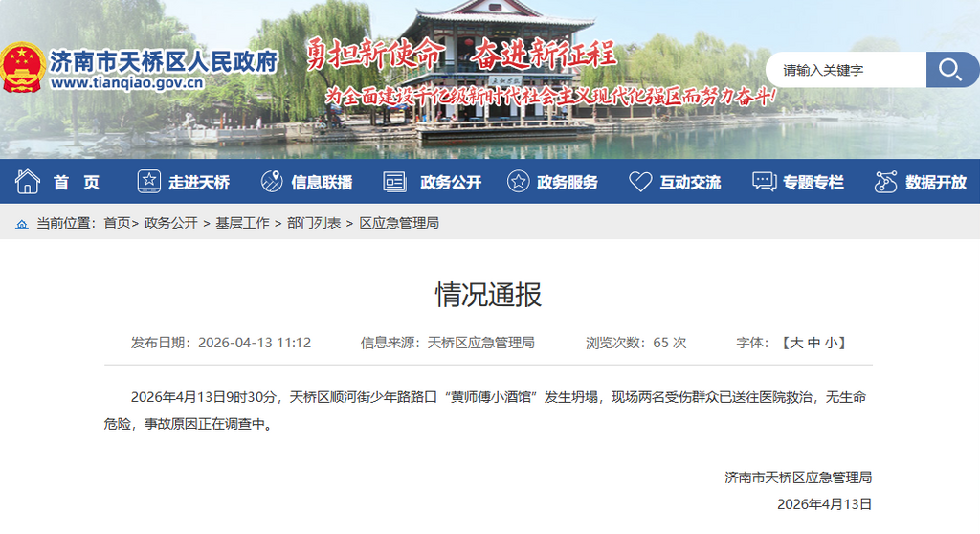Open the 数据开放 menu item
980x534 pixels.
[936, 182]
